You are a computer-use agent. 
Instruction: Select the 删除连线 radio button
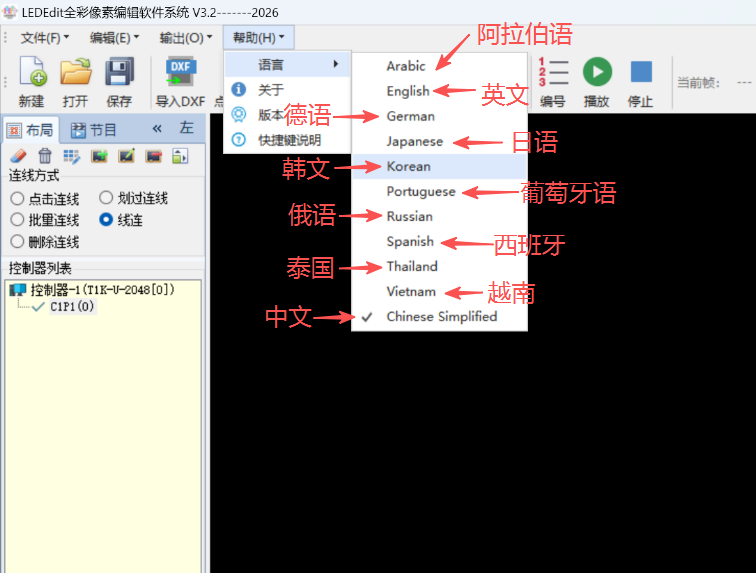(17, 241)
